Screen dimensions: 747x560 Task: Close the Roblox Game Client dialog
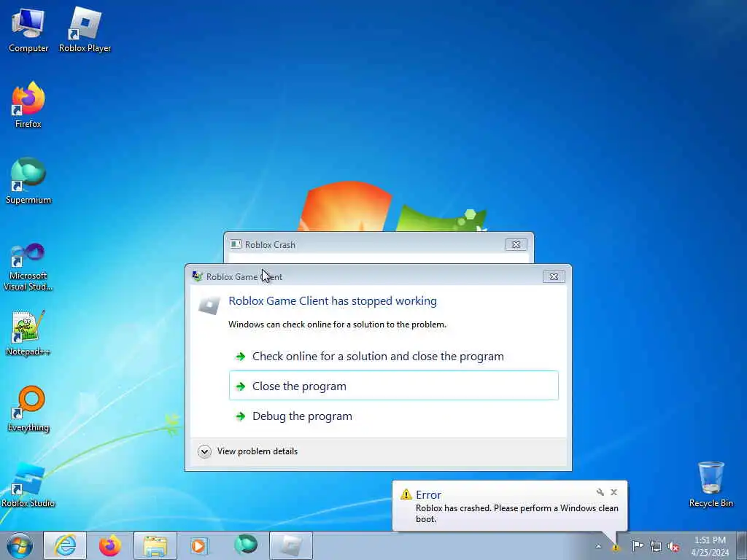[554, 276]
